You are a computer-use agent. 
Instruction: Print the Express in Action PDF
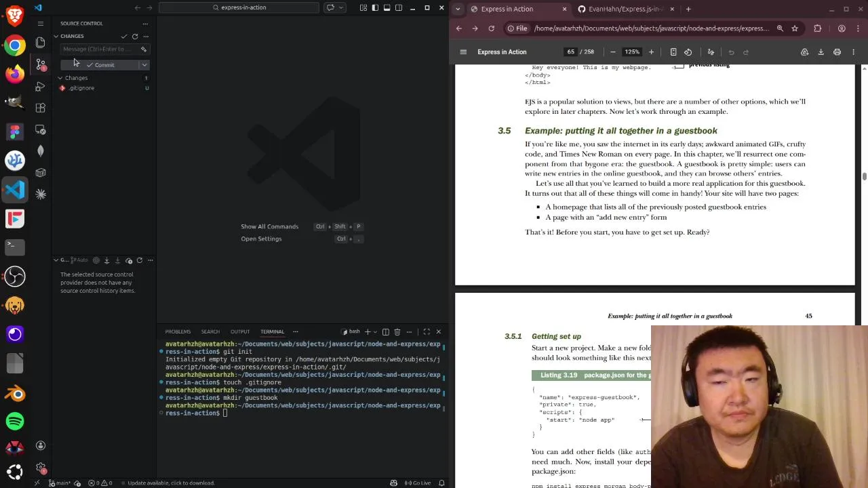837,52
